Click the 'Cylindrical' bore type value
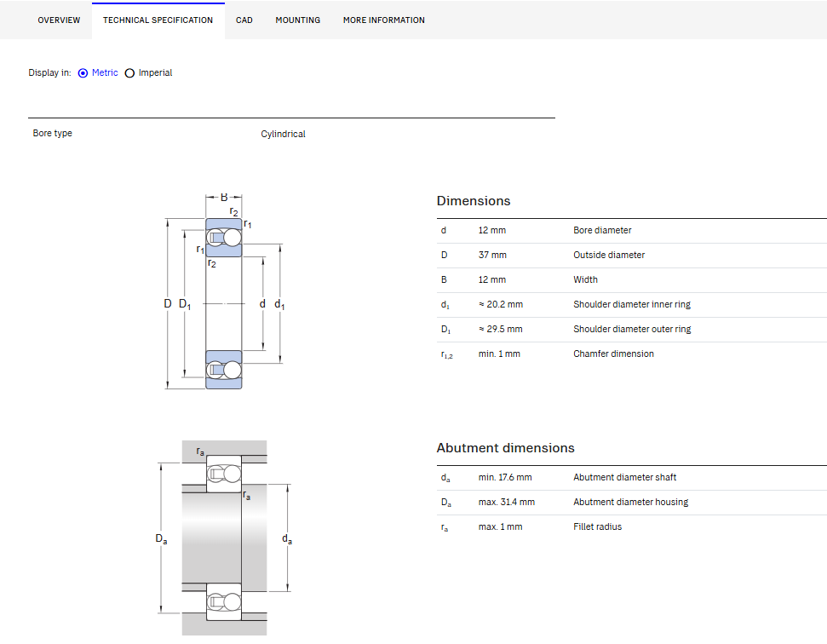Viewport: 827px width, 644px height. click(283, 134)
